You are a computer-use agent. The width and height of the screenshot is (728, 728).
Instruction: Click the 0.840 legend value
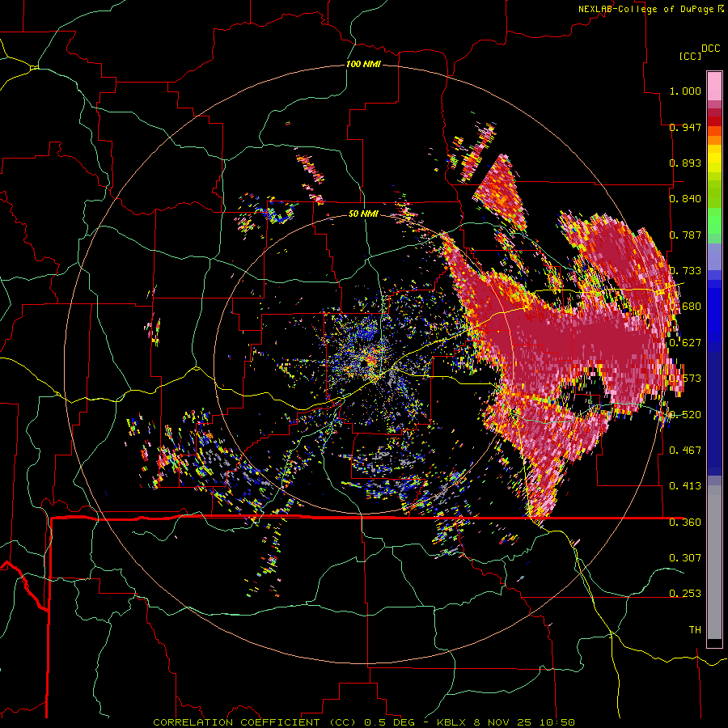point(685,199)
